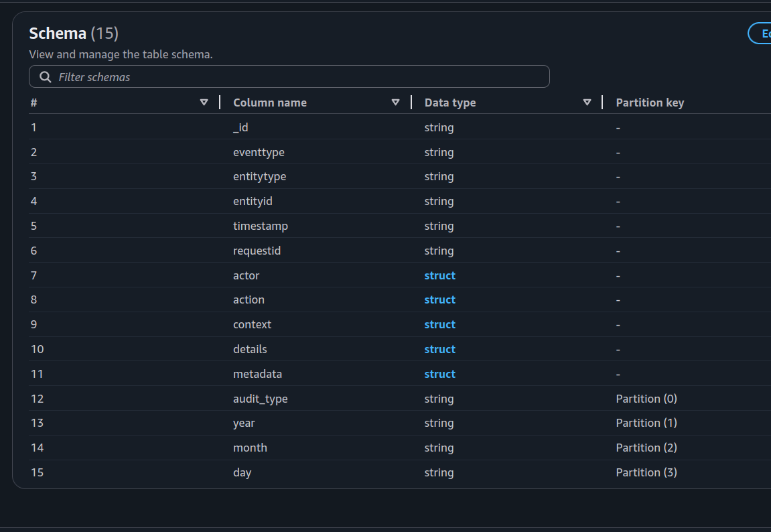Open the struct definition for action
The image size is (771, 532).
(439, 300)
